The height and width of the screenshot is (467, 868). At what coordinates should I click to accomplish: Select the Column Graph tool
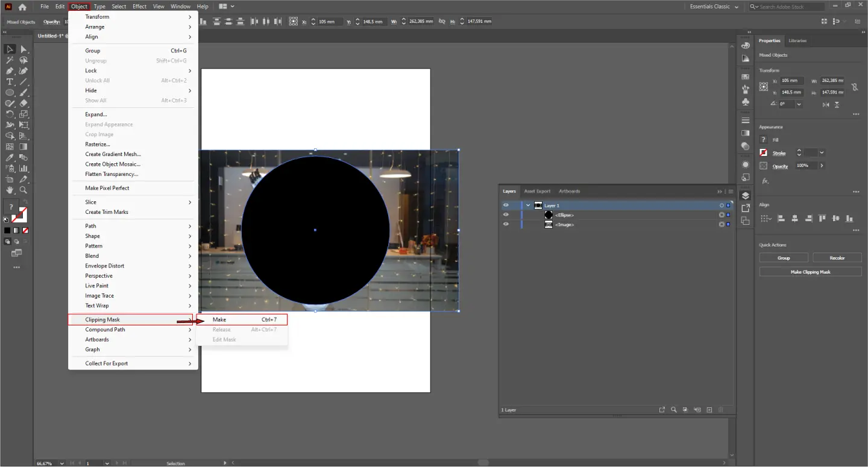pyautogui.click(x=24, y=168)
